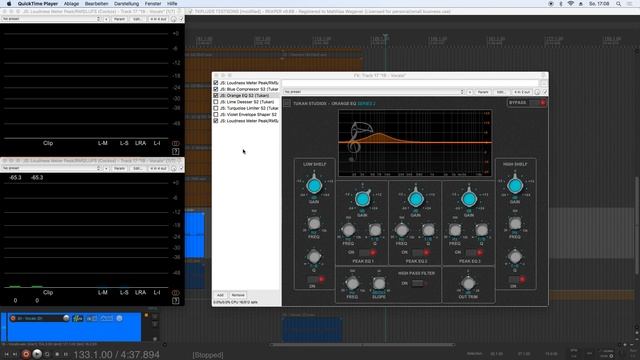Click the track record-arm button
The width and height of the screenshot is (640, 360).
click(x=13, y=318)
